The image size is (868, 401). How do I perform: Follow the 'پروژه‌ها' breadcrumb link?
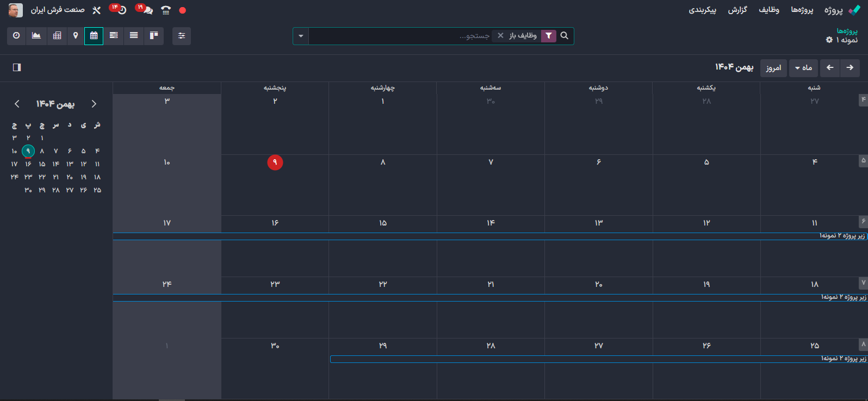coord(847,31)
